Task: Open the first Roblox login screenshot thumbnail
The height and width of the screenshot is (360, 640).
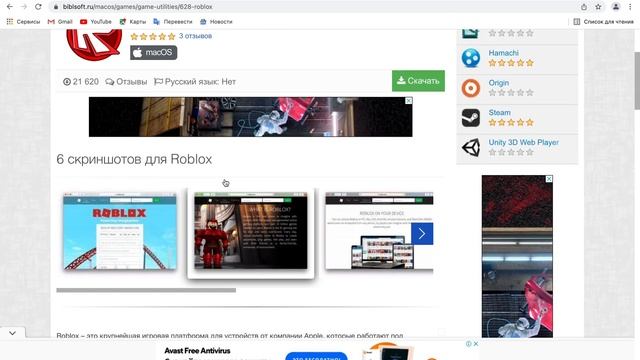Action: [120, 231]
